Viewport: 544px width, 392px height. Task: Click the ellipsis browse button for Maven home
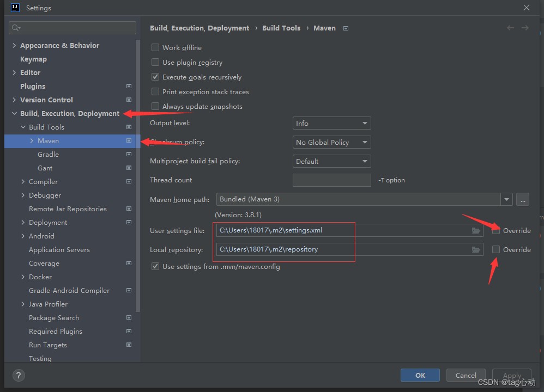[523, 199]
